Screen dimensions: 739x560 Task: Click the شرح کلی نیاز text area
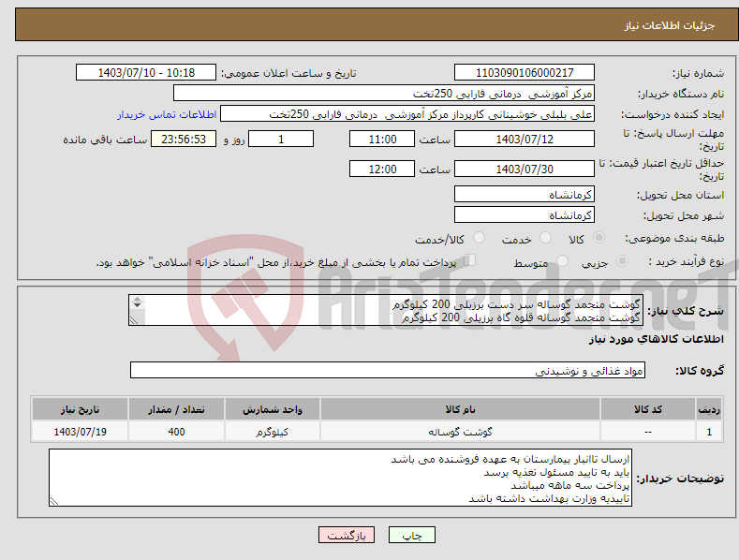coord(386,310)
